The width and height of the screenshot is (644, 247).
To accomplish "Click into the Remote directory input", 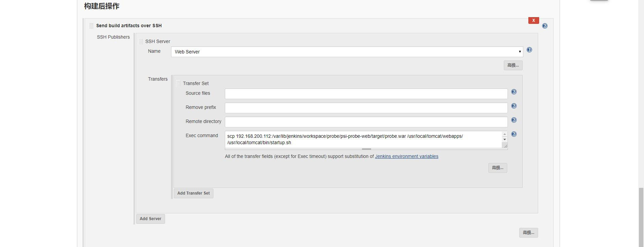I will coord(366,122).
